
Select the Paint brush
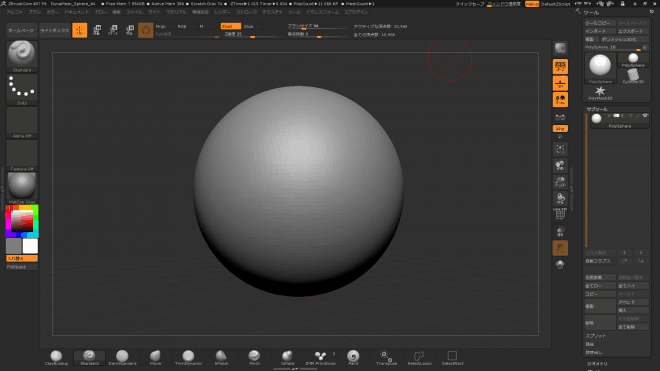point(353,358)
